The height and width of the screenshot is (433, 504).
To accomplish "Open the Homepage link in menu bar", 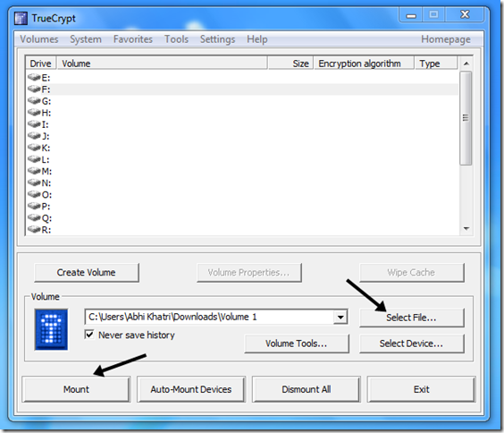I will tap(446, 39).
